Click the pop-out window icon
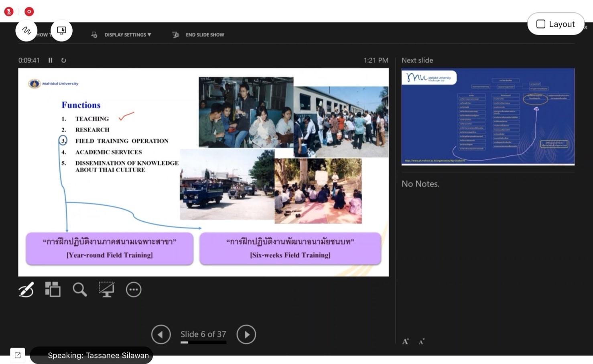 coord(18,355)
